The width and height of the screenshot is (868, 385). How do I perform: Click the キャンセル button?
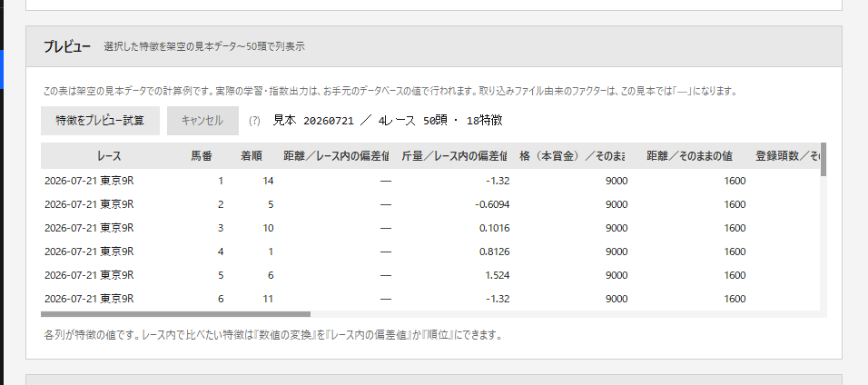click(x=202, y=121)
